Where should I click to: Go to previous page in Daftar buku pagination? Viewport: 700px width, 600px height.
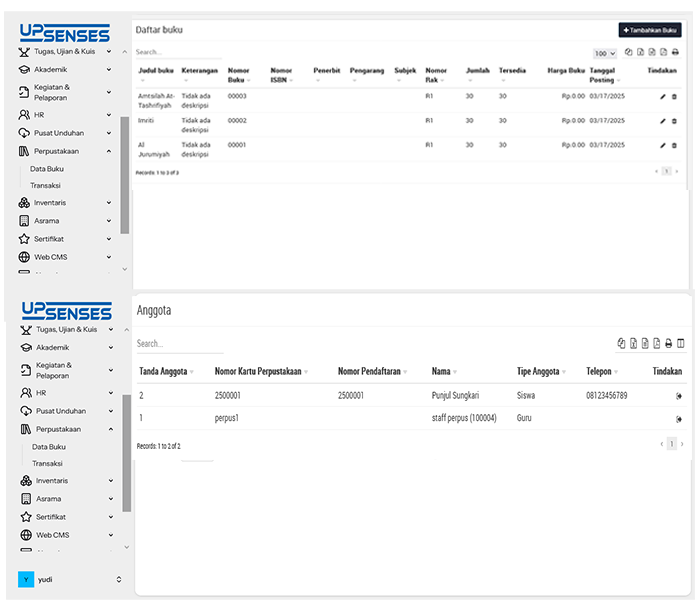tap(656, 171)
